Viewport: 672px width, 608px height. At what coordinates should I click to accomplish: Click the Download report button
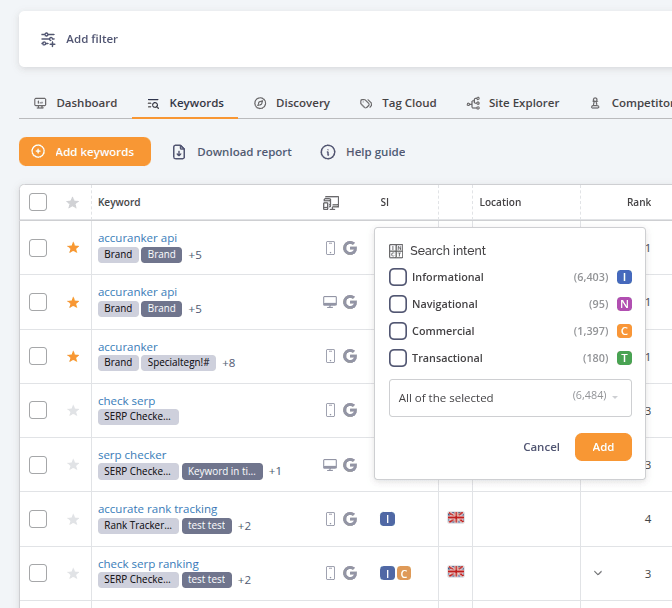tap(232, 152)
